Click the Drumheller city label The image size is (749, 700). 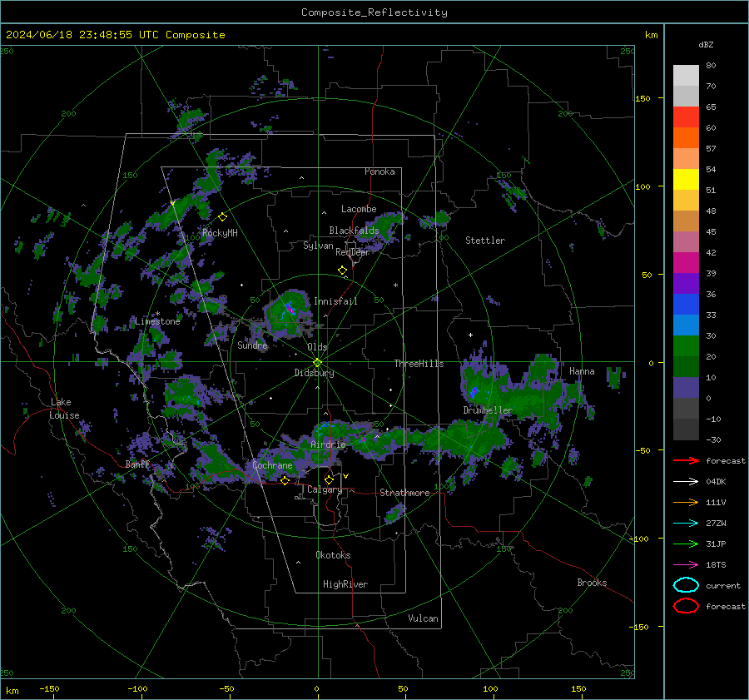[x=488, y=410]
